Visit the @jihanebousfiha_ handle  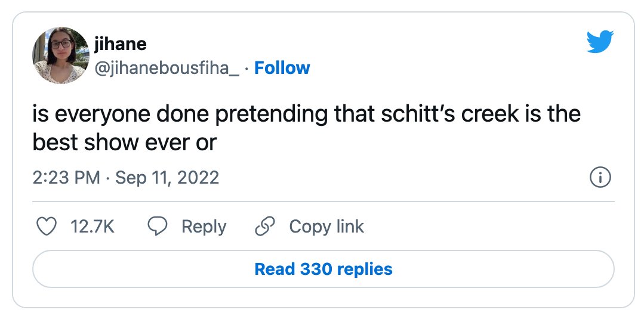click(167, 68)
